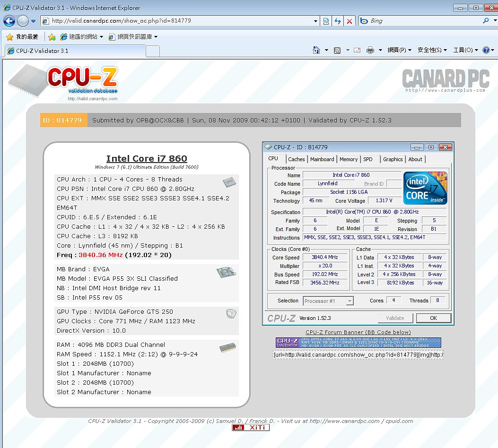Click the CPU-Z validation database logo
This screenshot has width=498, height=448.
(x=63, y=80)
